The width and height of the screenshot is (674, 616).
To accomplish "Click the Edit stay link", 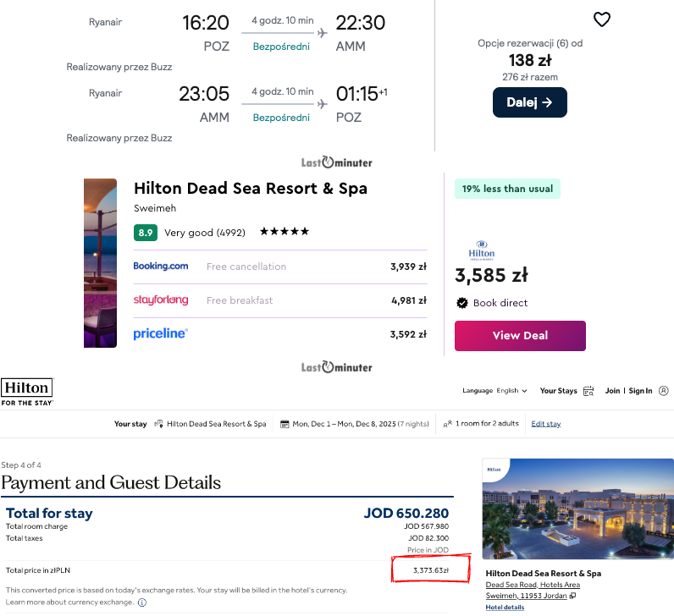I will point(545,424).
